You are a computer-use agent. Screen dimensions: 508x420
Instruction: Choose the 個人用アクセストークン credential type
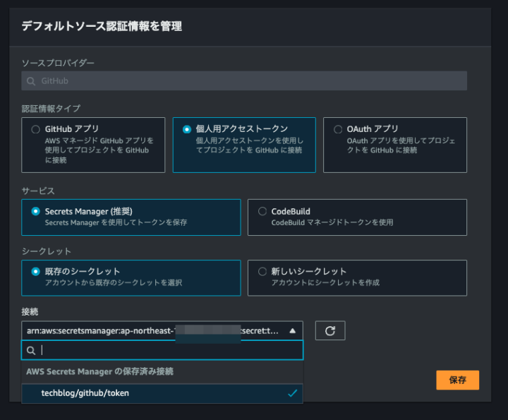187,129
